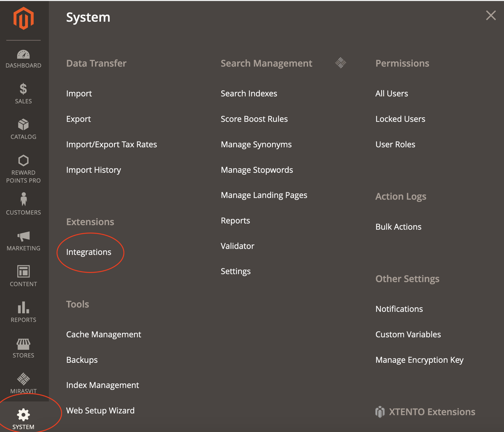Click the System gear icon
The height and width of the screenshot is (432, 504).
[x=23, y=415]
